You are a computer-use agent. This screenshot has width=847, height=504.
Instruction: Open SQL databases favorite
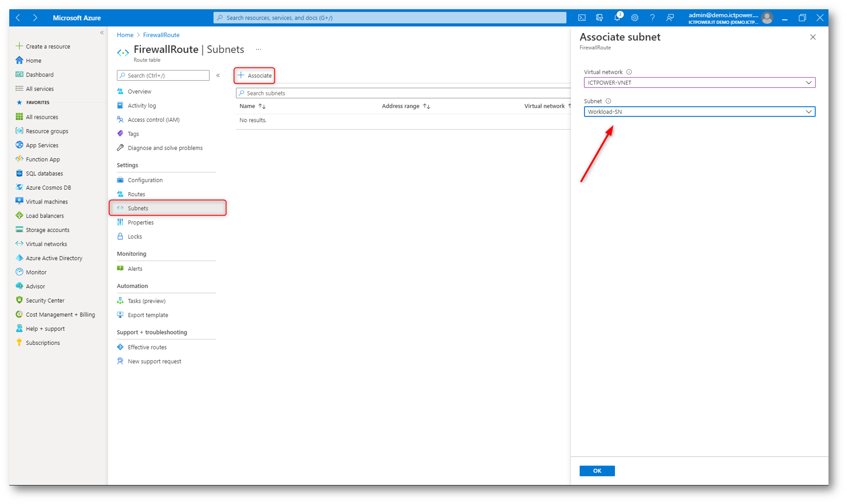click(44, 173)
